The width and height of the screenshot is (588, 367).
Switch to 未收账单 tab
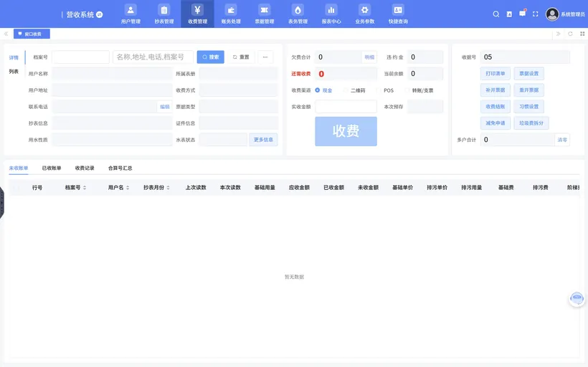click(x=19, y=168)
